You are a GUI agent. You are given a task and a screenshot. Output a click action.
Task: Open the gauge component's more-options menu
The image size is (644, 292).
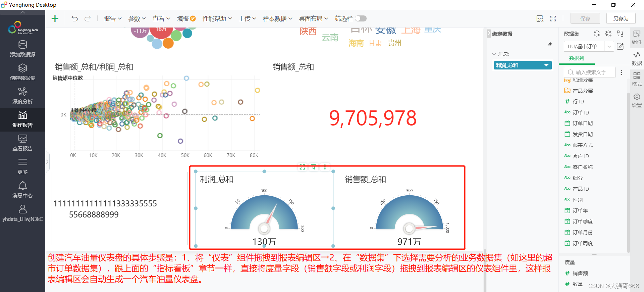click(325, 167)
